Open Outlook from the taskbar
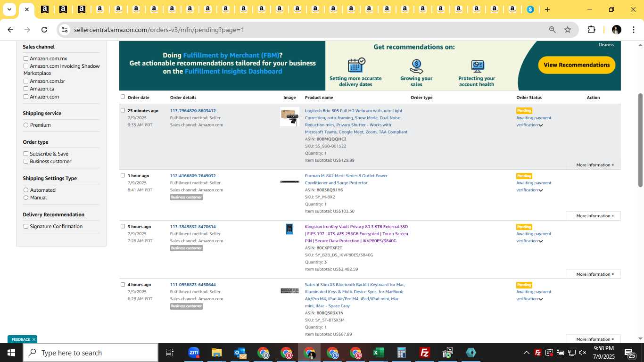 pyautogui.click(x=240, y=353)
